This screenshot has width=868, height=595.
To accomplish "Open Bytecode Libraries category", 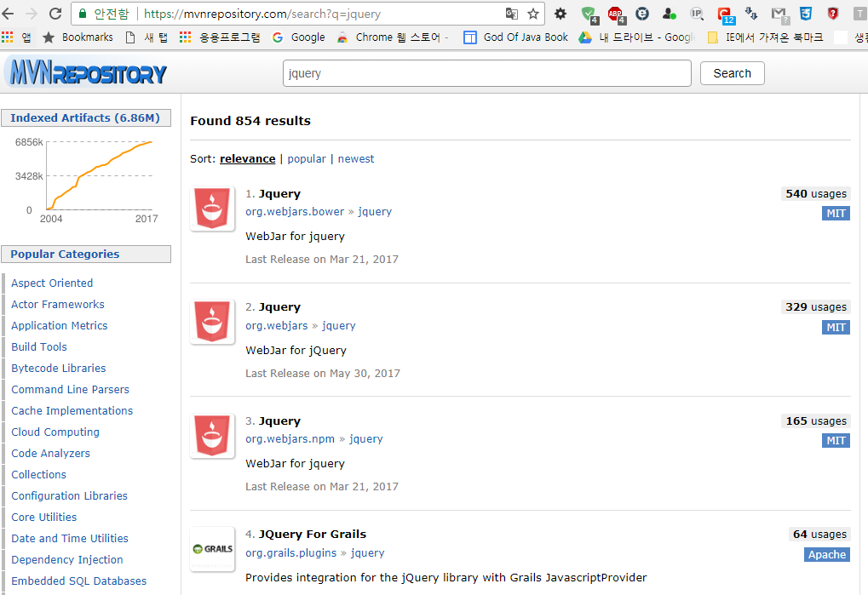I will 58,369.
